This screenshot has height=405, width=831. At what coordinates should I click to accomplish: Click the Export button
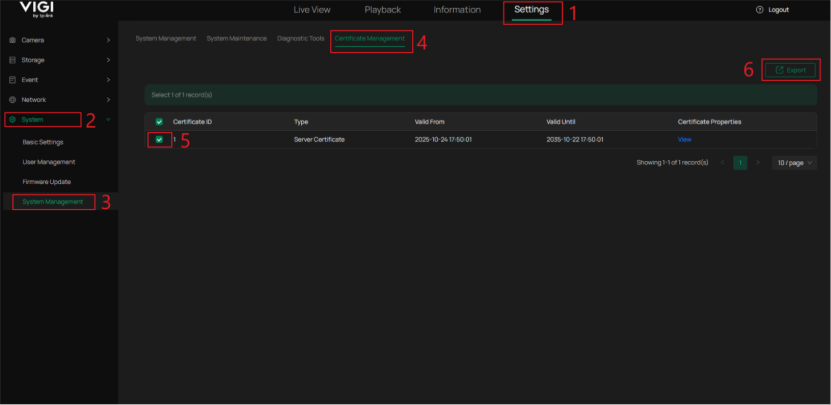(790, 70)
